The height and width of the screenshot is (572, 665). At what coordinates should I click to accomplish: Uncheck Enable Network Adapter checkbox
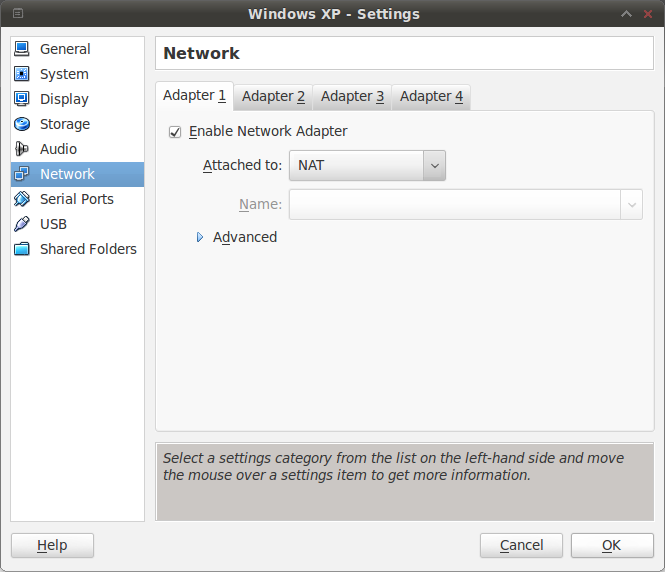click(x=175, y=132)
